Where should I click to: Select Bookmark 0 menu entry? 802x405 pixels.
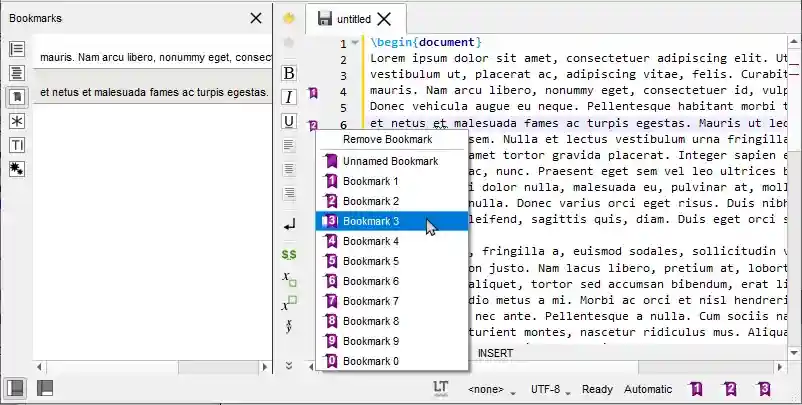392,361
